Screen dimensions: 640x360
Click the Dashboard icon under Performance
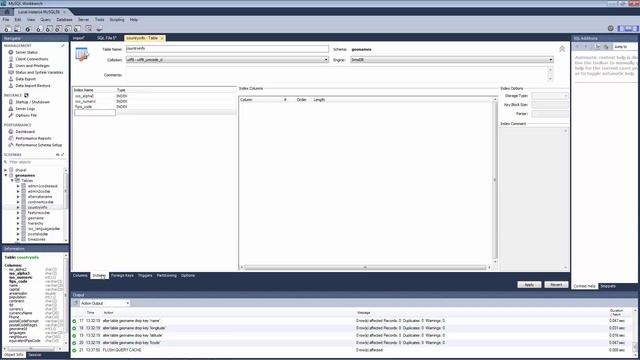(11, 131)
